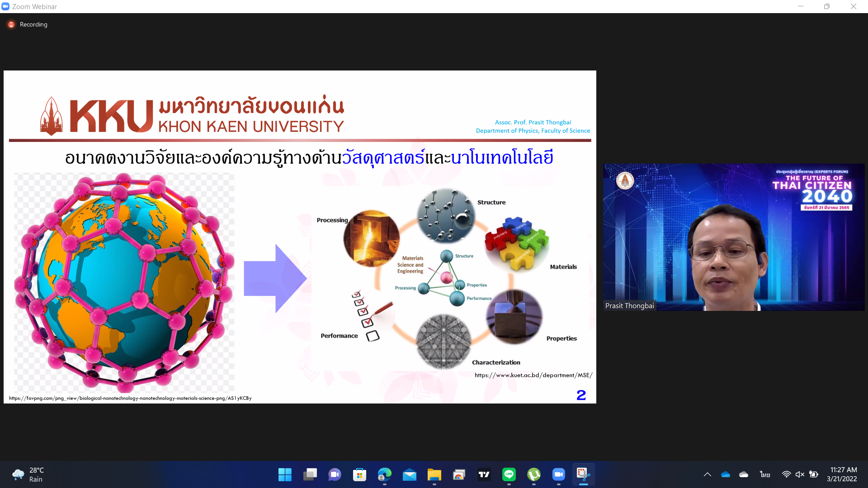Click the red Recording indicator
Image resolution: width=868 pixels, height=488 pixels.
[x=11, y=24]
